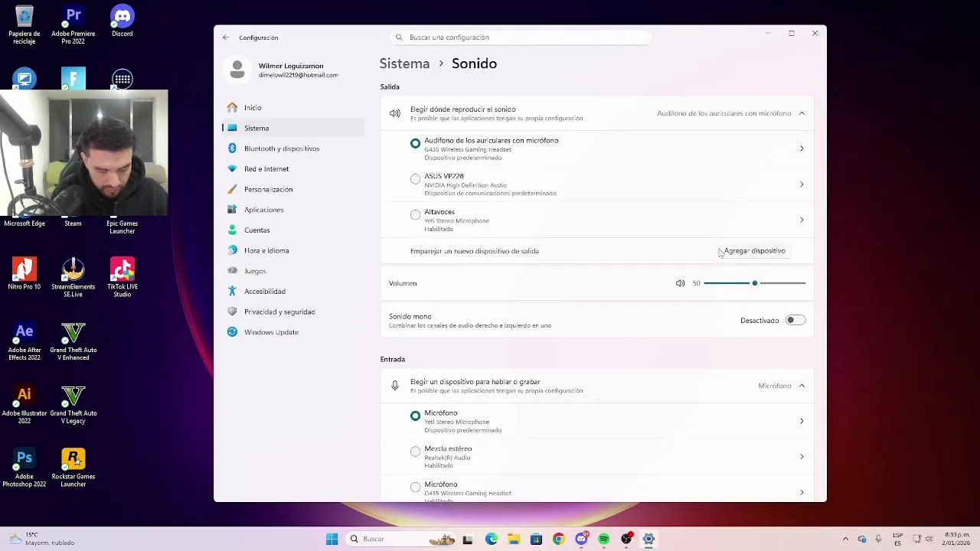Open Windows Update via its refresh icon
This screenshot has height=551, width=980.
point(232,332)
